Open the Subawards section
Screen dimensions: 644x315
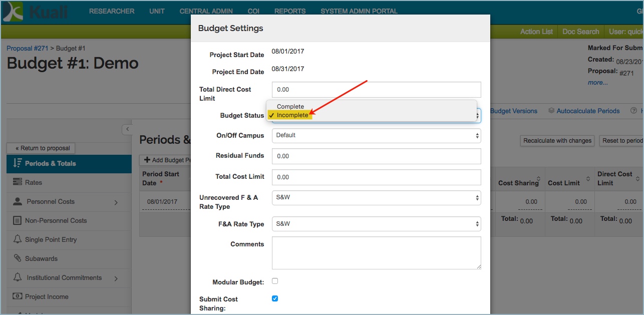69,258
